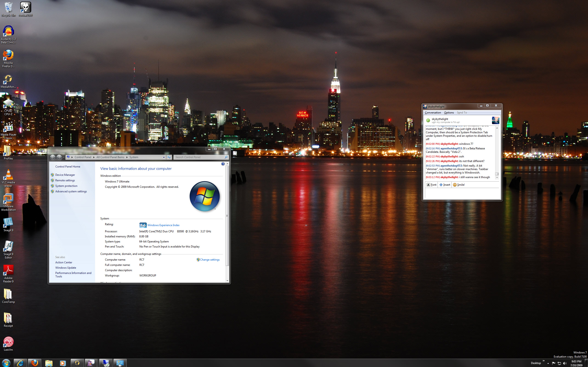588x367 pixels.
Task: Click the Action Center flag tray icon
Action: (553, 363)
